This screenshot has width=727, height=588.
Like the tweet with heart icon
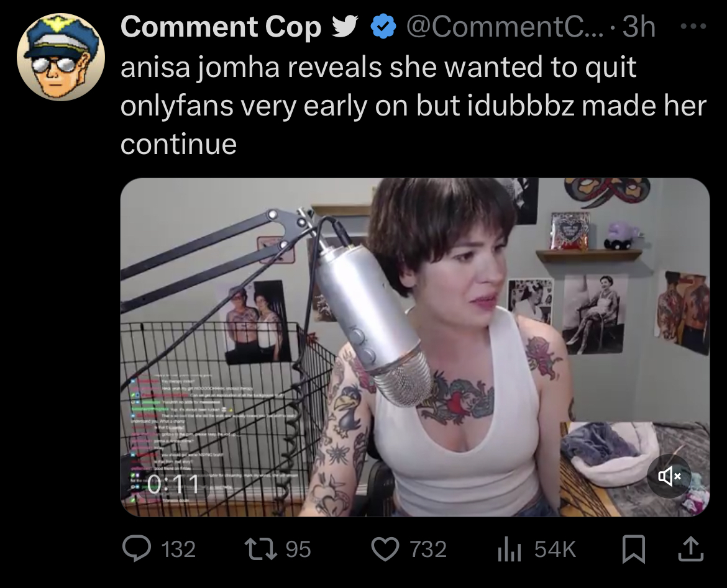coord(385,549)
